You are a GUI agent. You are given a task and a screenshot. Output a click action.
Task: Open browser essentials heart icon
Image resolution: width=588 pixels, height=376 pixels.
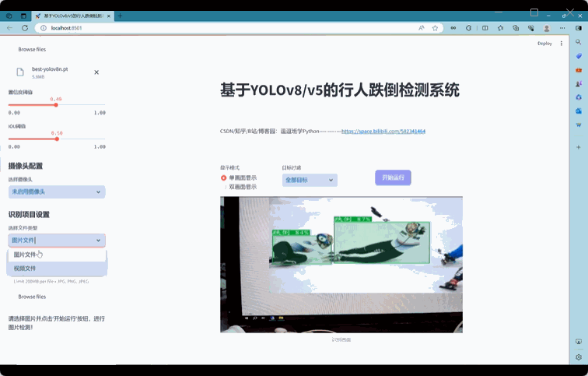(x=530, y=28)
